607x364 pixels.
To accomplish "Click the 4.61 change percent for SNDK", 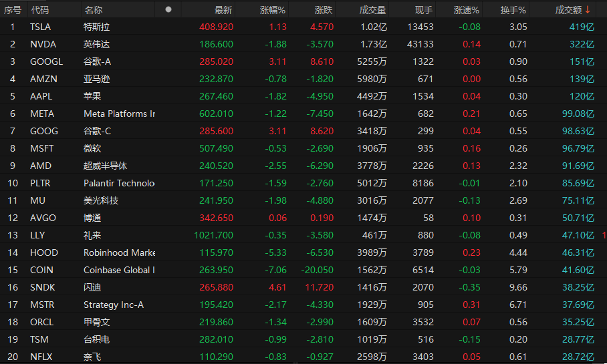I will click(277, 287).
